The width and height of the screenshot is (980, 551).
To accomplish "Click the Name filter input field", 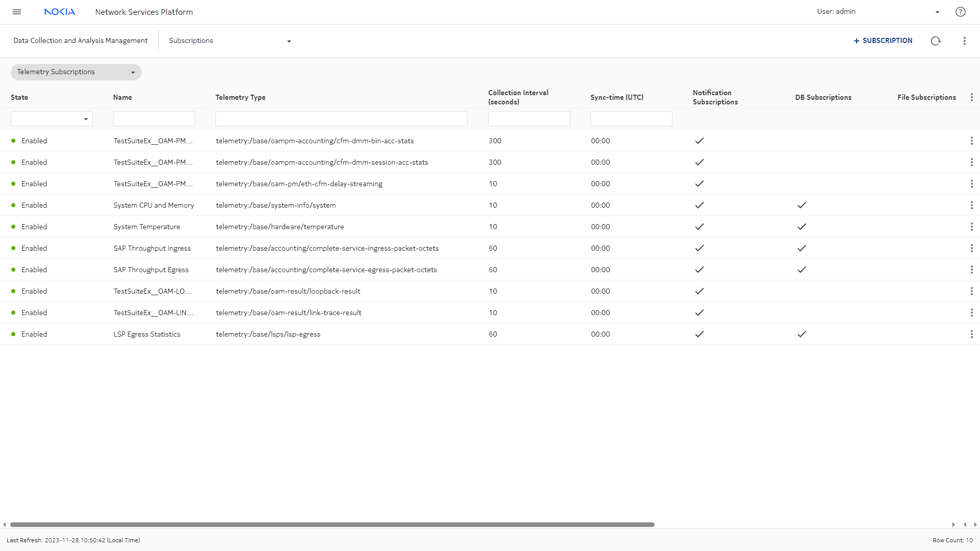I will 154,119.
